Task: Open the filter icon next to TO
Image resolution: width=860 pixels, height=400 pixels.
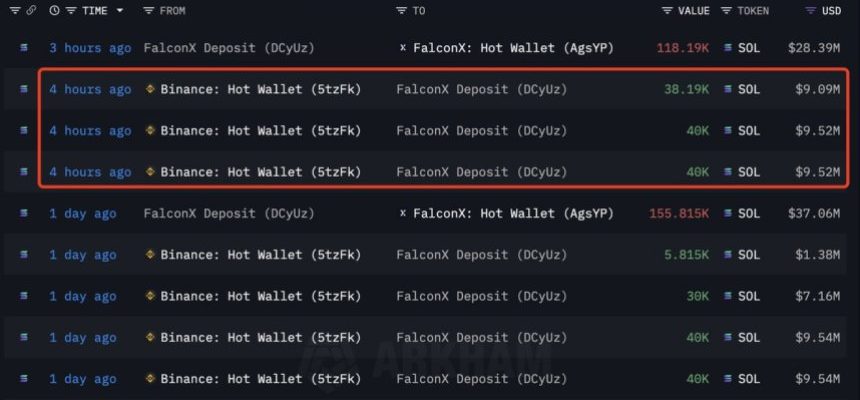Action: (401, 10)
